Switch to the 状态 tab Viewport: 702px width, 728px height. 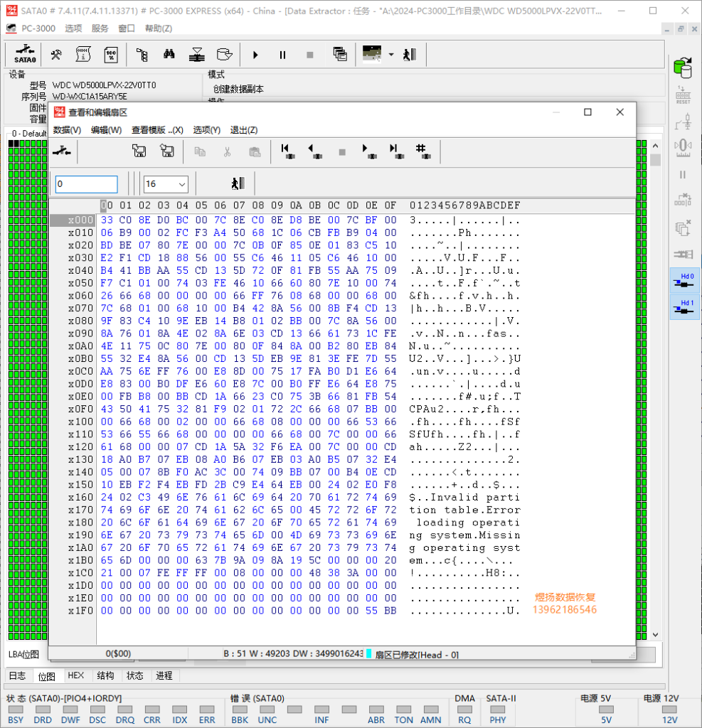click(x=134, y=675)
